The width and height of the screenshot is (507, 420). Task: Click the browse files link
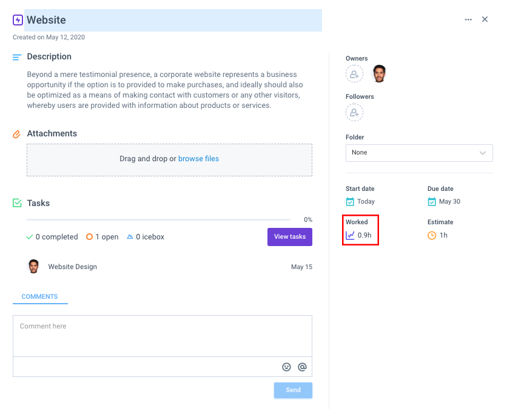[x=198, y=159]
